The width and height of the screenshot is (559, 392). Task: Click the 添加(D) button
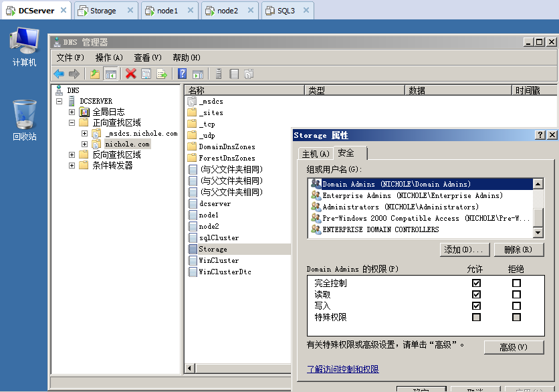(x=465, y=249)
